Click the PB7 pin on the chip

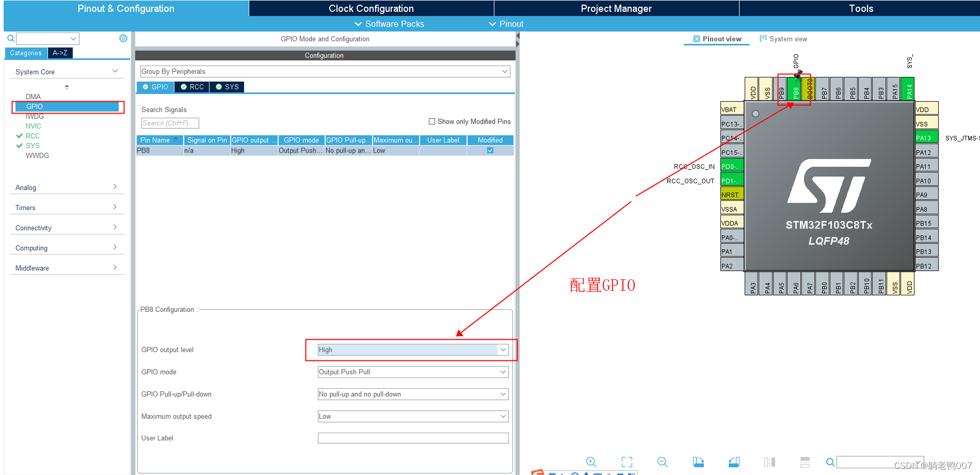(x=823, y=89)
